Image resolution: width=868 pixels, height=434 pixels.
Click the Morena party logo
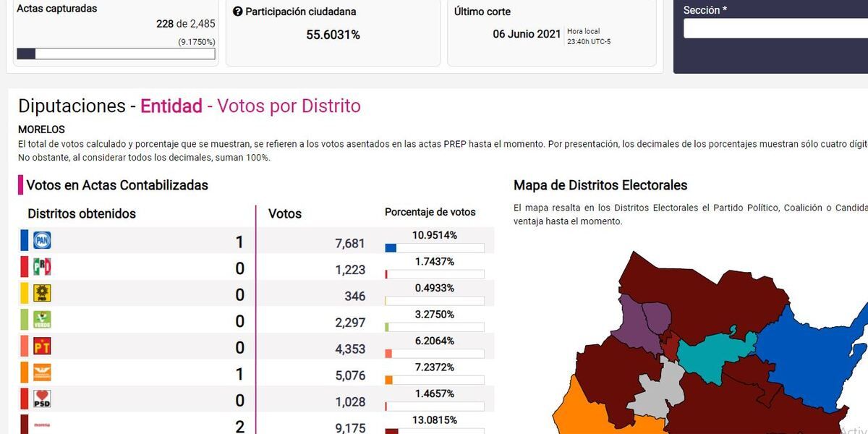tap(42, 425)
